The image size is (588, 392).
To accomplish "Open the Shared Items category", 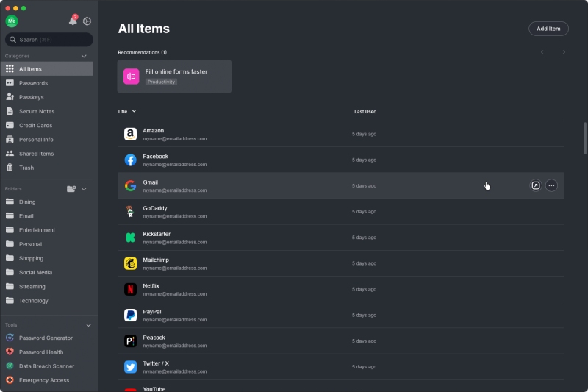I will click(47, 154).
